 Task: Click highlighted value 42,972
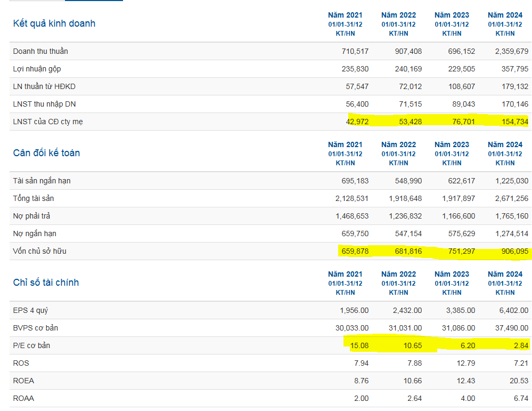[x=357, y=122]
